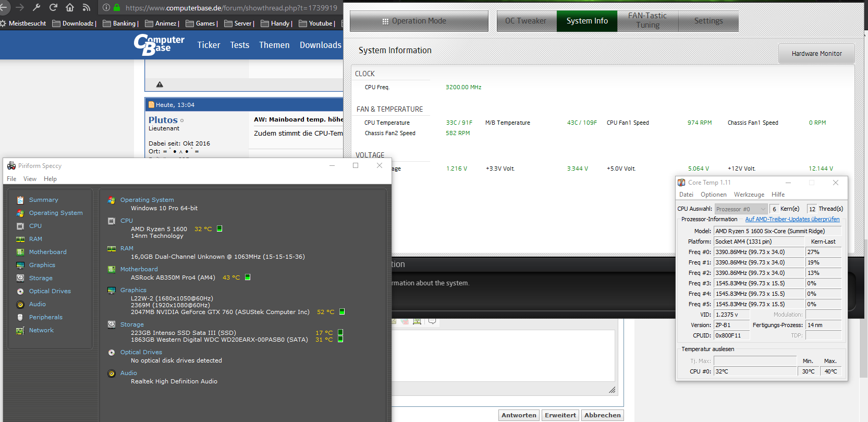This screenshot has width=868, height=422.
Task: Open Summary in Speccy sidebar
Action: coord(43,200)
